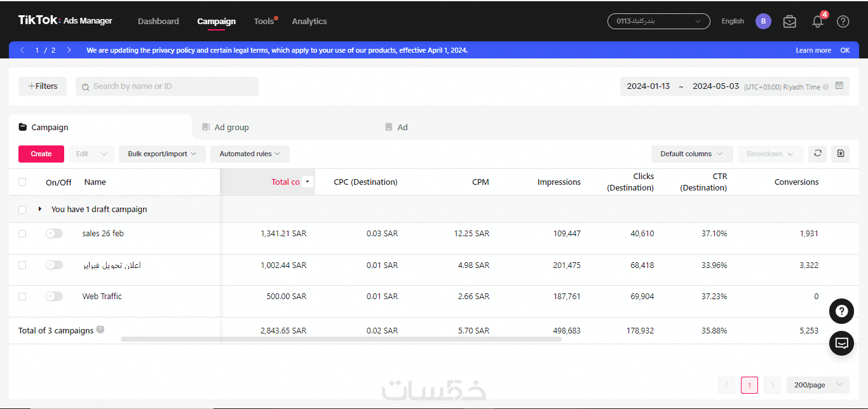Screen dimensions: 868x409
Task: Open the help question mark in header
Action: (843, 22)
